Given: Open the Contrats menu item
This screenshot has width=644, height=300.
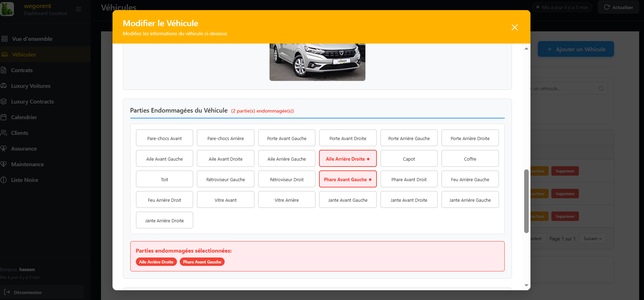Looking at the screenshot, I should pyautogui.click(x=22, y=70).
